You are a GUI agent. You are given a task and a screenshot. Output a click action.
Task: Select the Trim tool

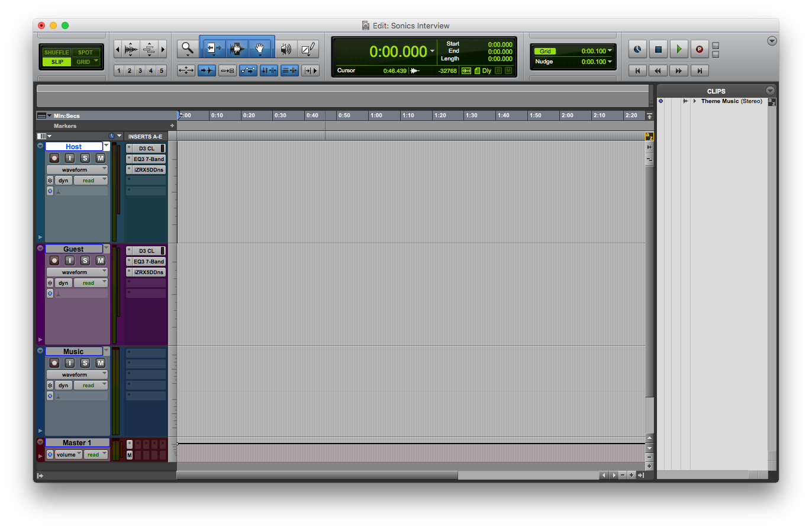[214, 49]
